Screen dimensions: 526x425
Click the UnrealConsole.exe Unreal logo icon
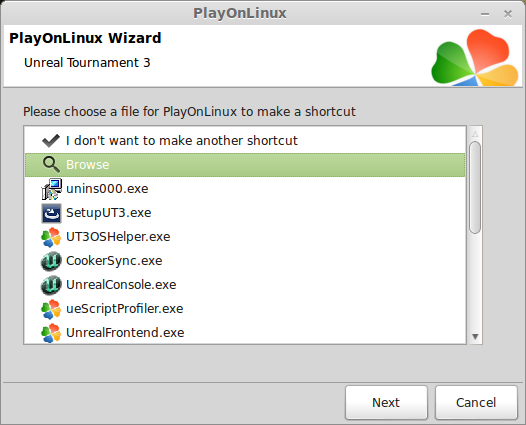click(51, 285)
